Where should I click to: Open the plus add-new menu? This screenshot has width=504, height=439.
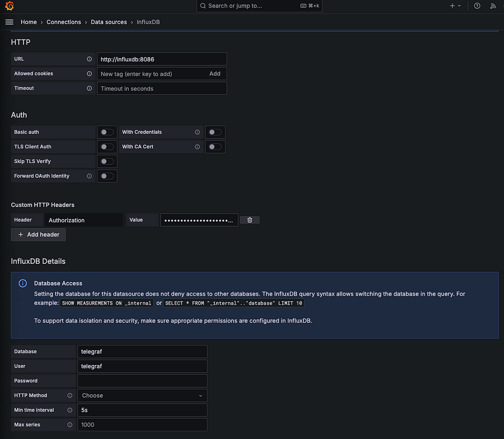pyautogui.click(x=452, y=6)
